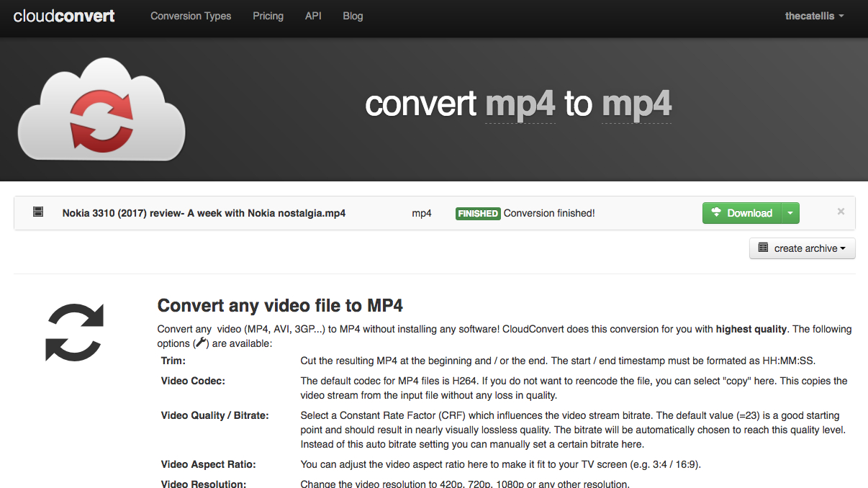The height and width of the screenshot is (488, 868).
Task: Visit the Blog link
Action: click(353, 16)
